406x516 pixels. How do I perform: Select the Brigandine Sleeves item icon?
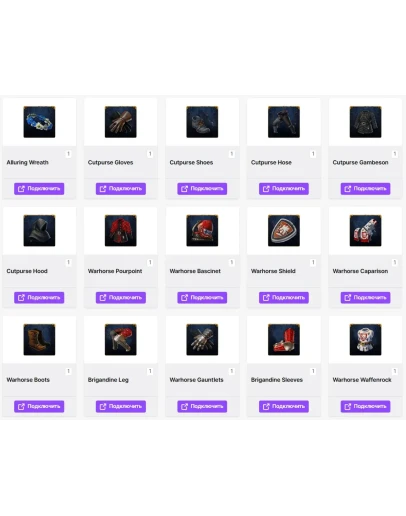click(x=284, y=340)
